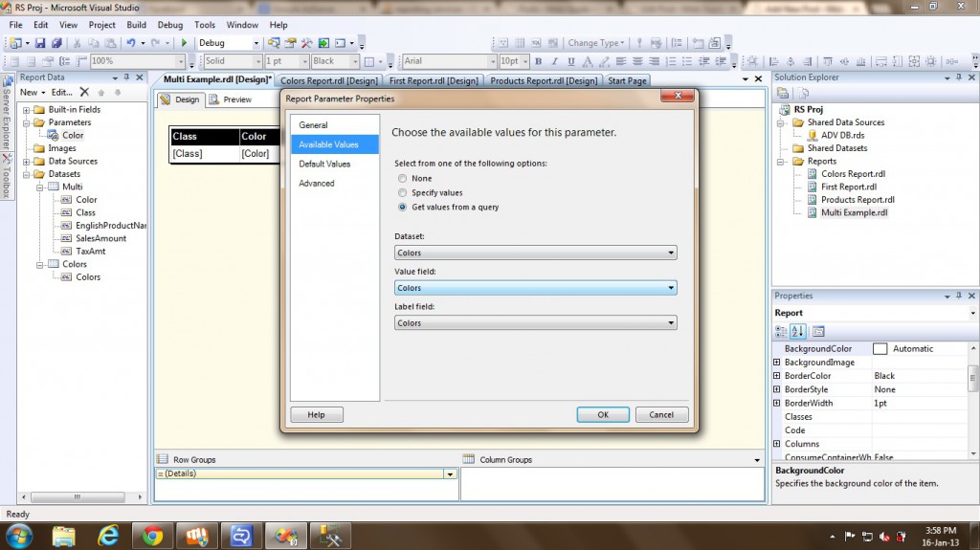
Task: Switch to Colors Report.rdl [Design] tab
Action: coord(328,81)
